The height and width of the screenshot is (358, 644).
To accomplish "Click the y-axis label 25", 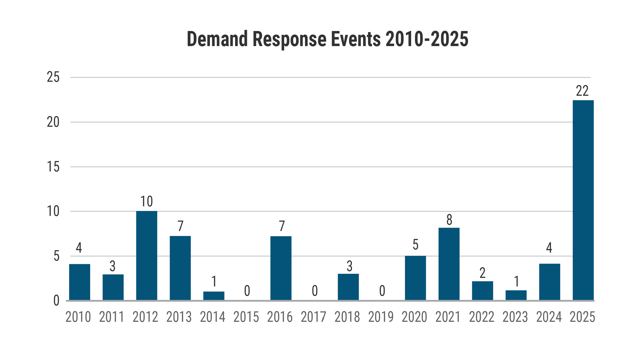I will click(x=53, y=77).
